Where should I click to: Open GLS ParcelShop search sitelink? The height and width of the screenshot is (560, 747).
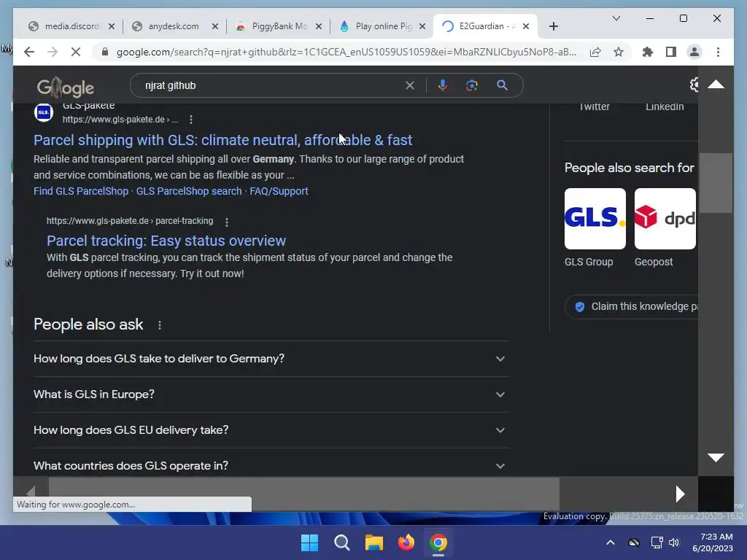click(189, 191)
